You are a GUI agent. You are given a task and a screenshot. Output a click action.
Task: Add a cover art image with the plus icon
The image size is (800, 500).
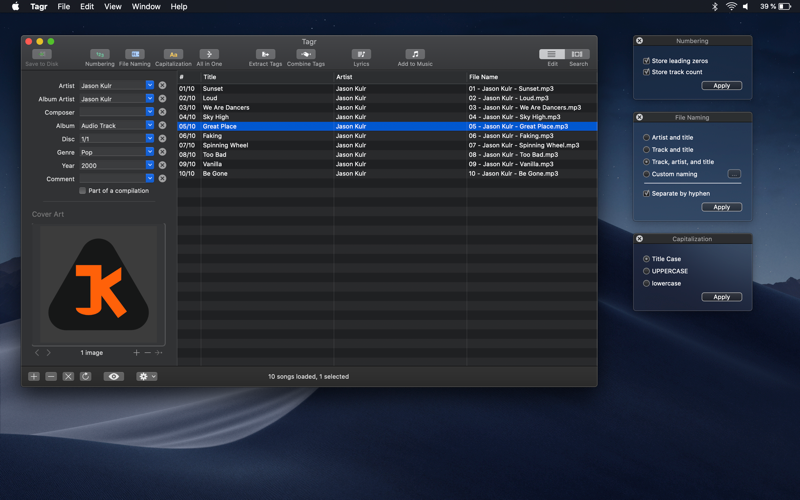point(136,353)
